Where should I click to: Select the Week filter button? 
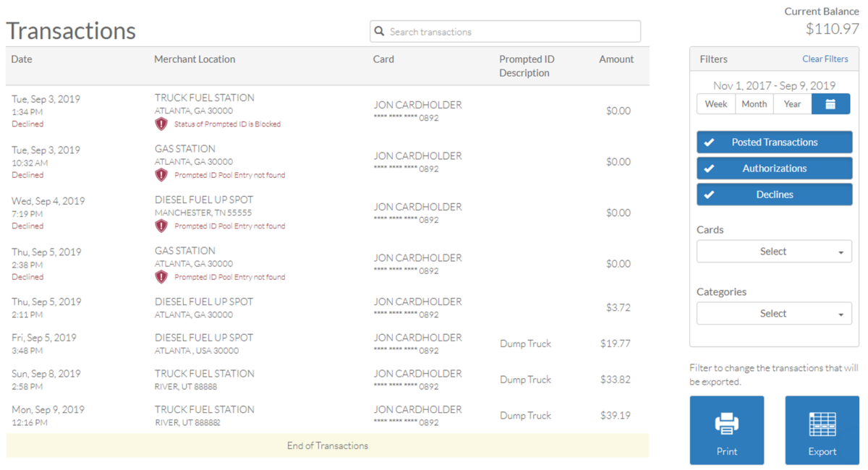[715, 103]
